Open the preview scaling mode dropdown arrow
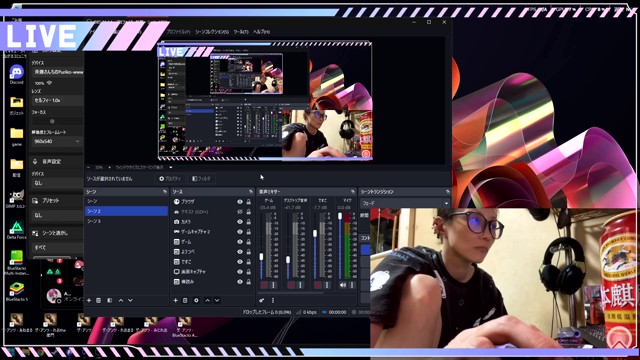Screen dimensions: 640x360 tap(171, 167)
